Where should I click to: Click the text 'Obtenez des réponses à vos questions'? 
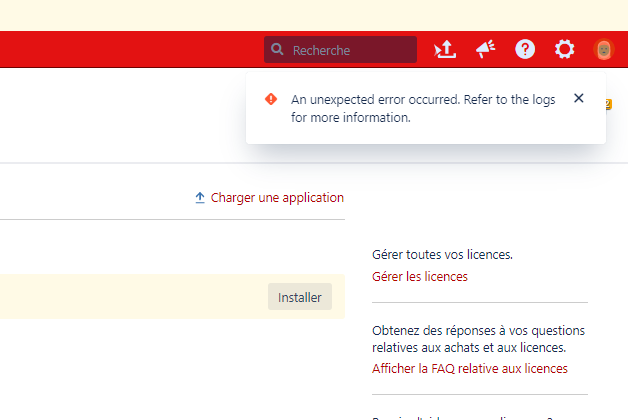pos(478,331)
